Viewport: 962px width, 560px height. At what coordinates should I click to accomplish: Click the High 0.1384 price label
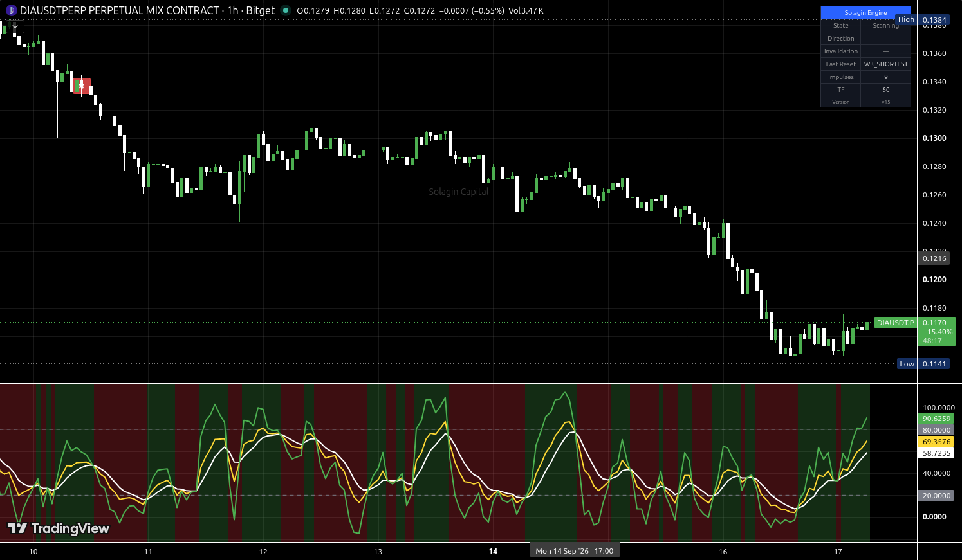click(x=922, y=20)
